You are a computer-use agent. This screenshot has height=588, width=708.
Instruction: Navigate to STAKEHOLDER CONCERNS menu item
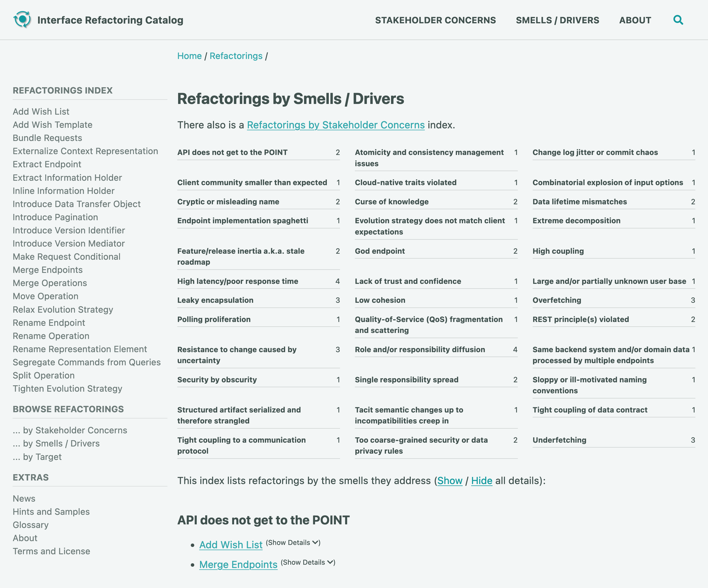tap(436, 20)
